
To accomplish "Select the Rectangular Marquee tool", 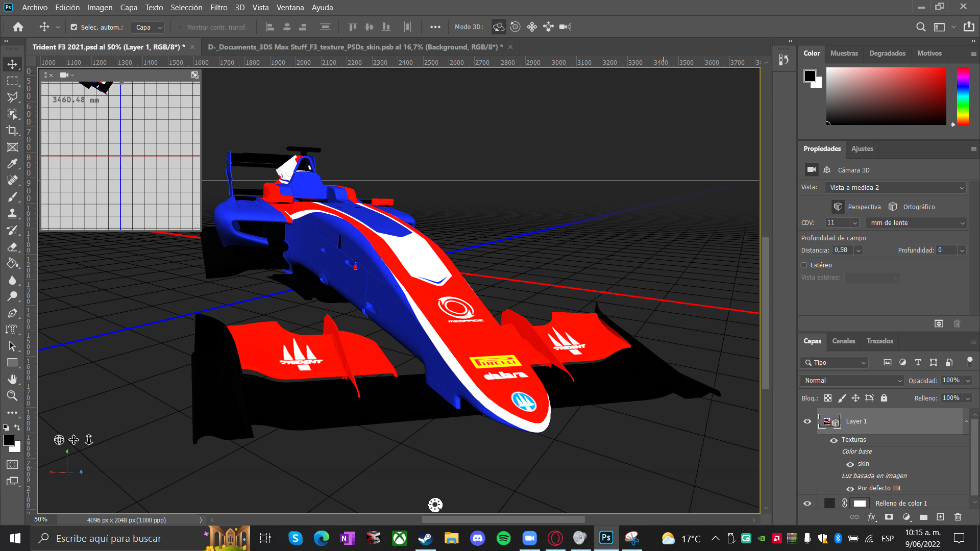I will point(12,81).
